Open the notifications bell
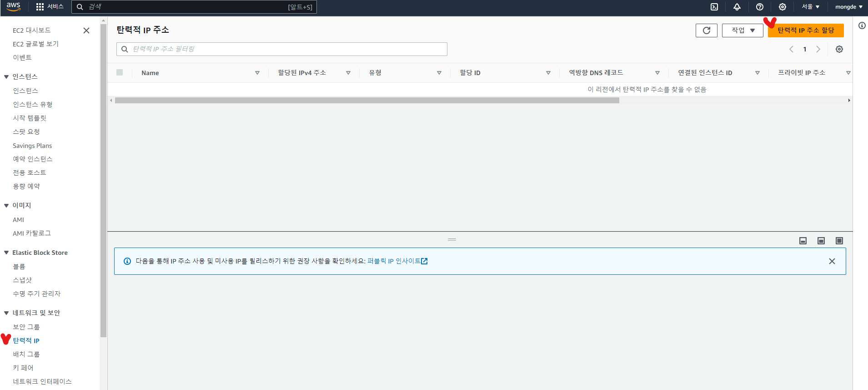Viewport: 868px width, 390px height. (x=737, y=7)
